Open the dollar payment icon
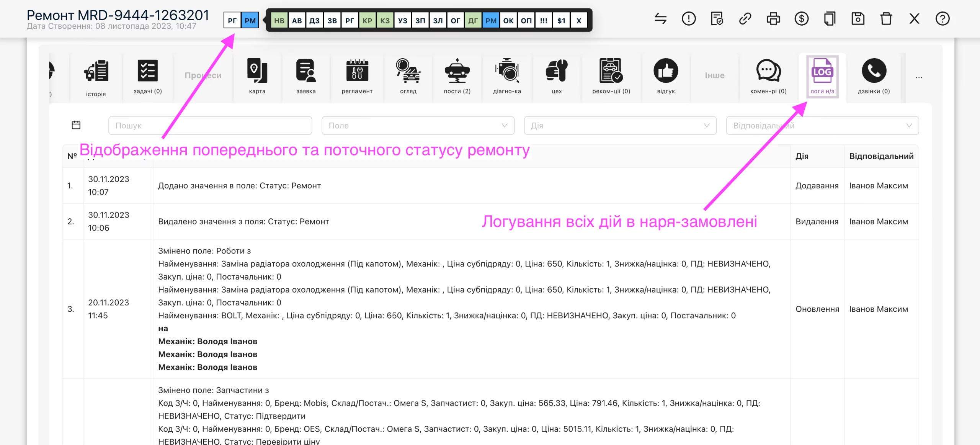The height and width of the screenshot is (445, 980). [801, 19]
